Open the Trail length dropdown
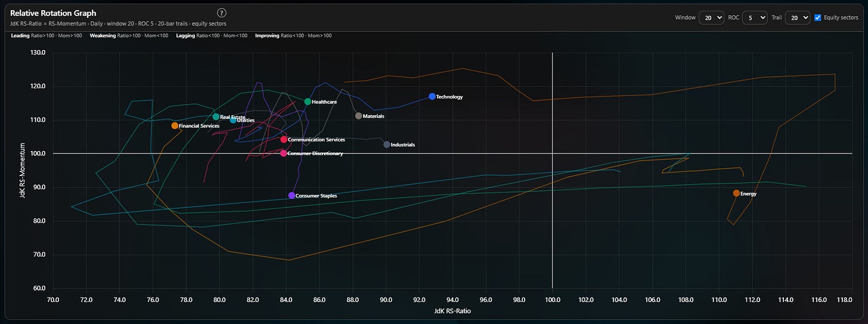The height and width of the screenshot is (324, 868). coord(797,18)
